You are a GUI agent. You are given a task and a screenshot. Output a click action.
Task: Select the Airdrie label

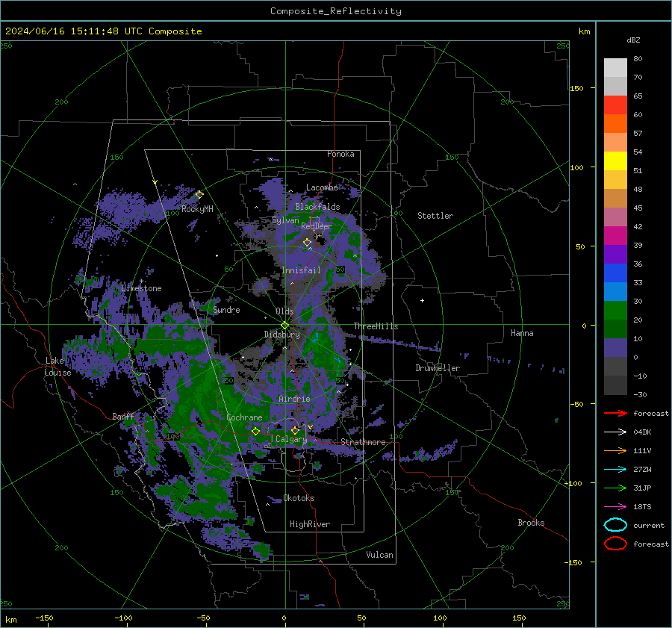tap(294, 399)
